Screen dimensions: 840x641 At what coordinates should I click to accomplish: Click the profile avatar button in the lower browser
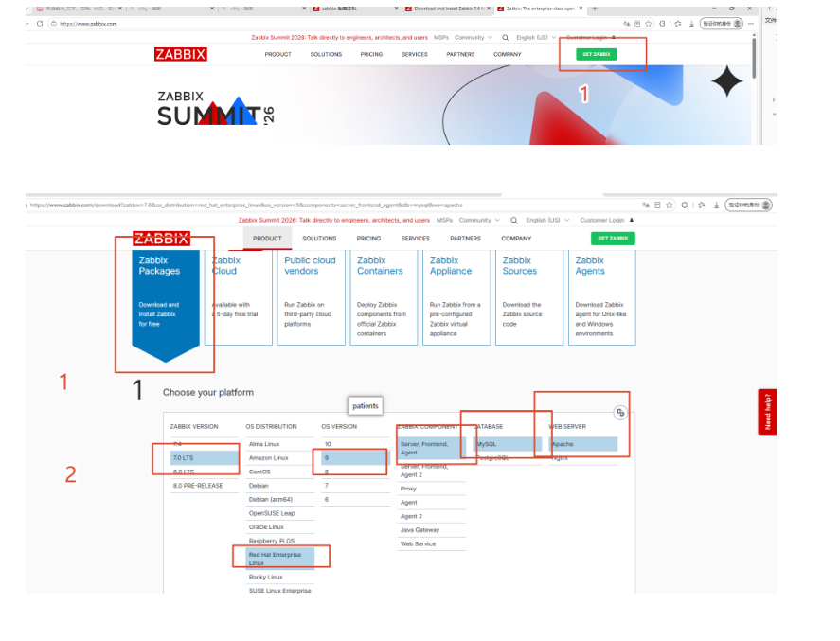[x=748, y=205]
